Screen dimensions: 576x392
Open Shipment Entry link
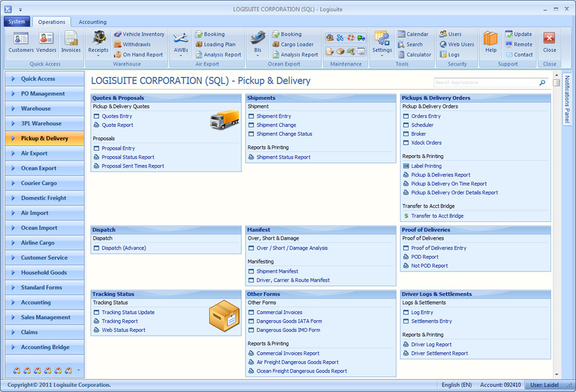click(x=273, y=116)
